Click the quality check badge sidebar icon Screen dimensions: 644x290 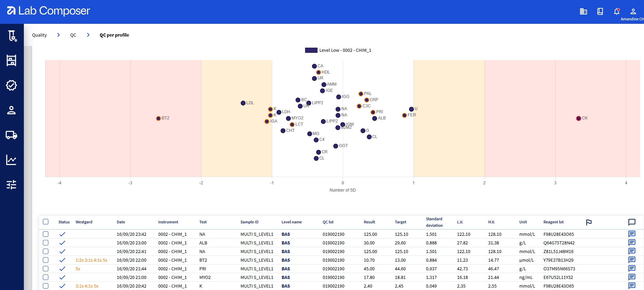click(11, 85)
